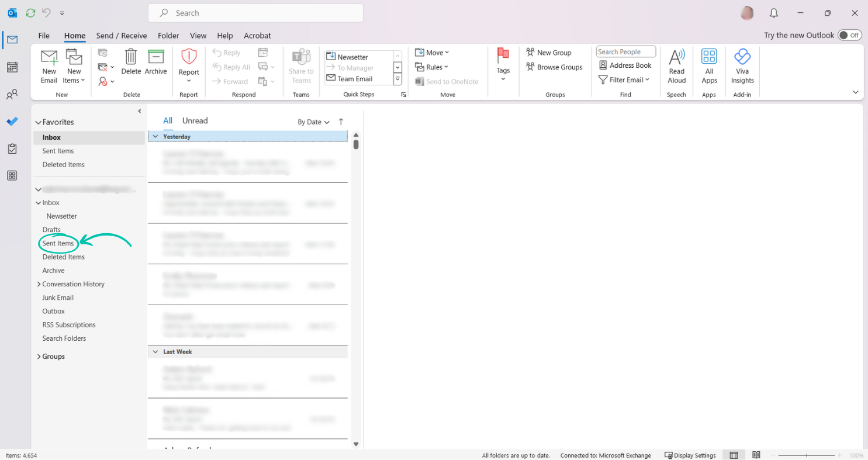Image resolution: width=868 pixels, height=460 pixels.
Task: Turn on Try the new Outlook
Action: tap(849, 35)
